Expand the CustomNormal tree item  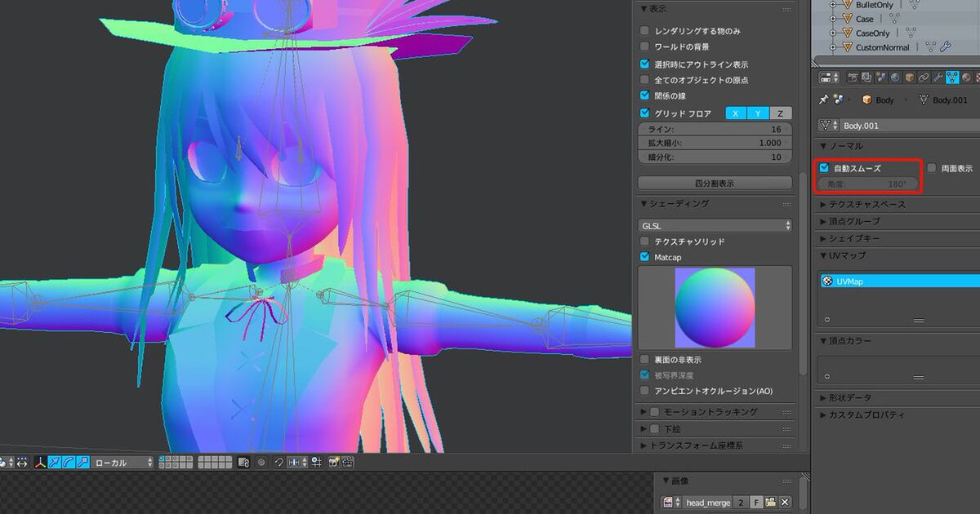click(834, 47)
